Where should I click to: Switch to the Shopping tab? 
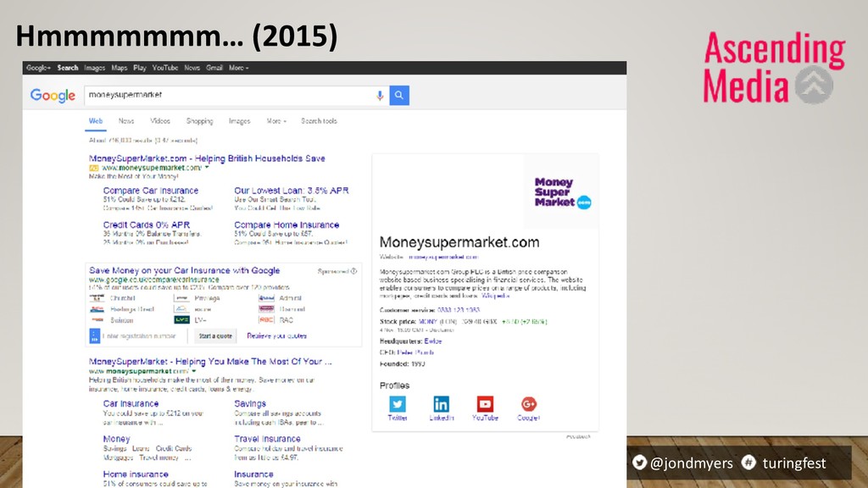coord(199,121)
